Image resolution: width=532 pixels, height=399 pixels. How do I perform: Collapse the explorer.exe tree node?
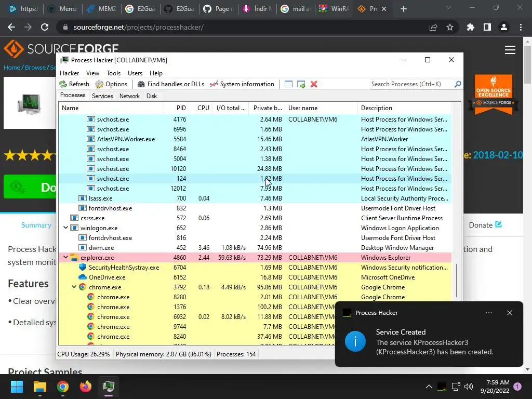pos(66,257)
